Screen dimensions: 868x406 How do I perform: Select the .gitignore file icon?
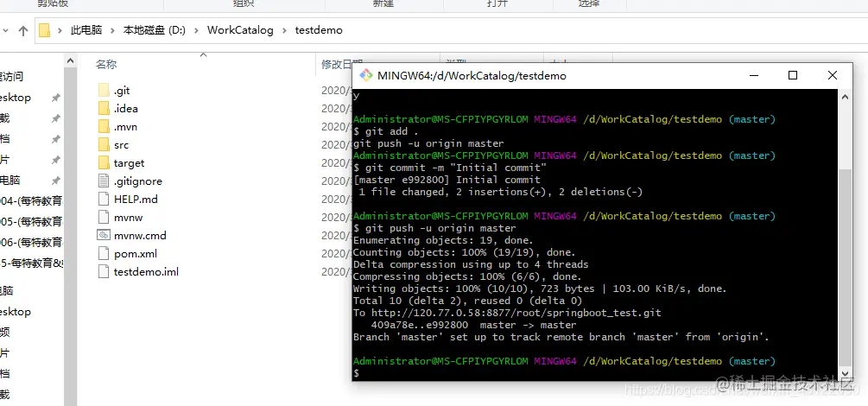coord(104,181)
